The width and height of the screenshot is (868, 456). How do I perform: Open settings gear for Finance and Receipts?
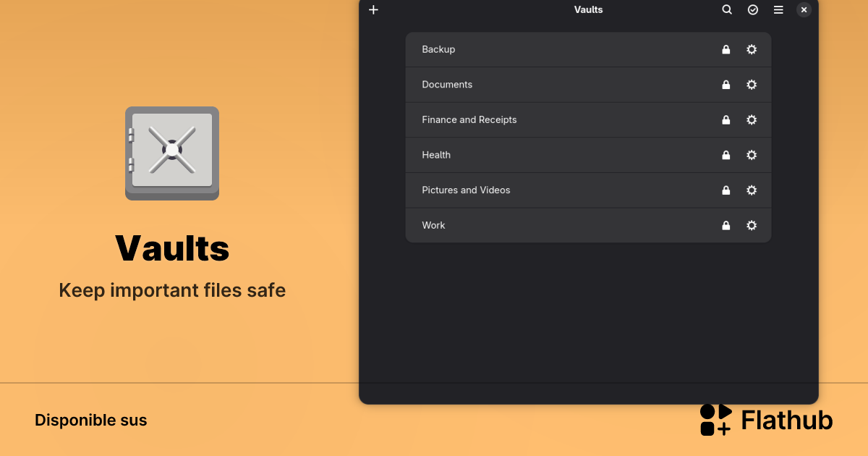[751, 120]
